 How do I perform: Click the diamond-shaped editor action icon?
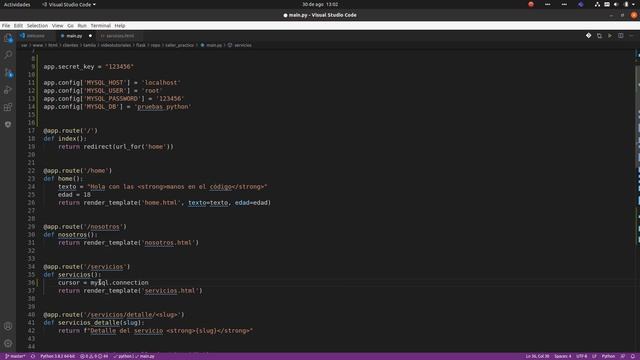[589, 36]
